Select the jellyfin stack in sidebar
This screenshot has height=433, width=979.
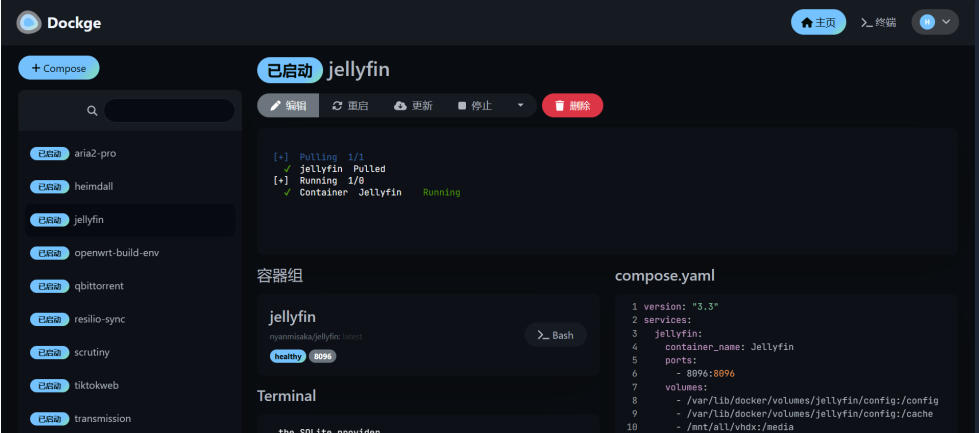[130, 220]
